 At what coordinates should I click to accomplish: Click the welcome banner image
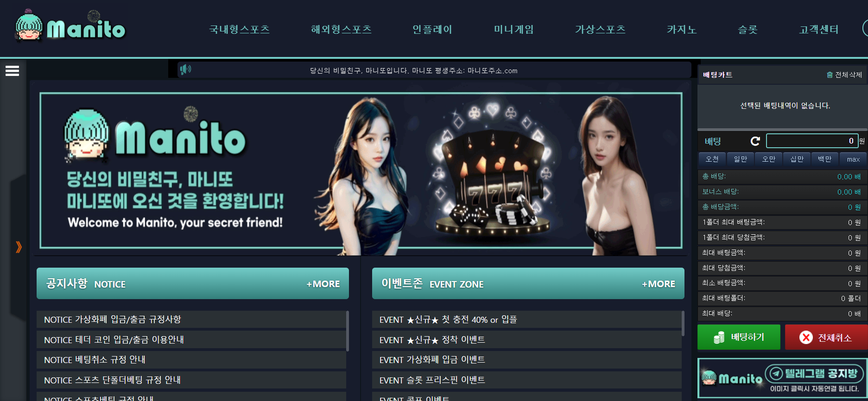click(x=361, y=170)
